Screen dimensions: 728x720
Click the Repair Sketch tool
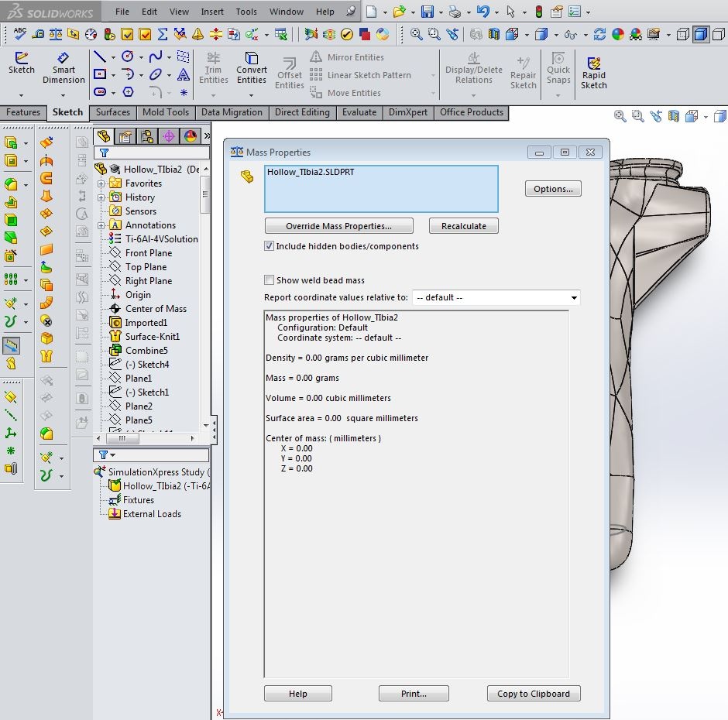(523, 73)
